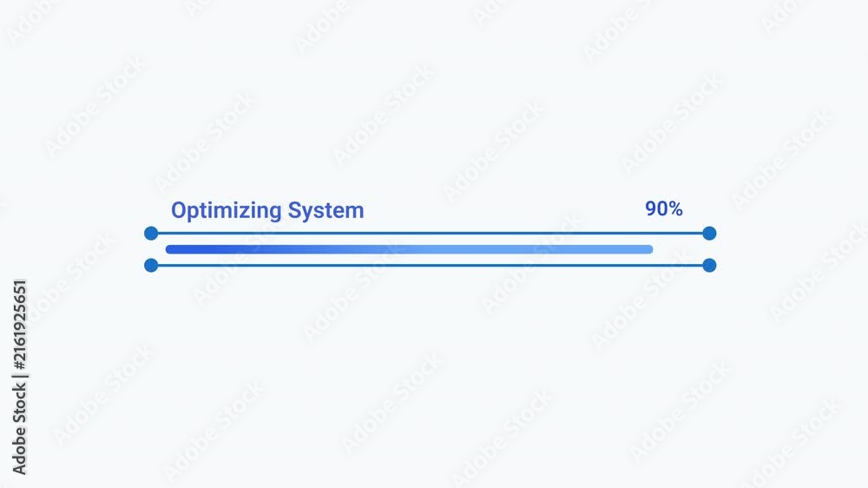
Task: Click the capital O in Optimizing
Action: pyautogui.click(x=178, y=210)
